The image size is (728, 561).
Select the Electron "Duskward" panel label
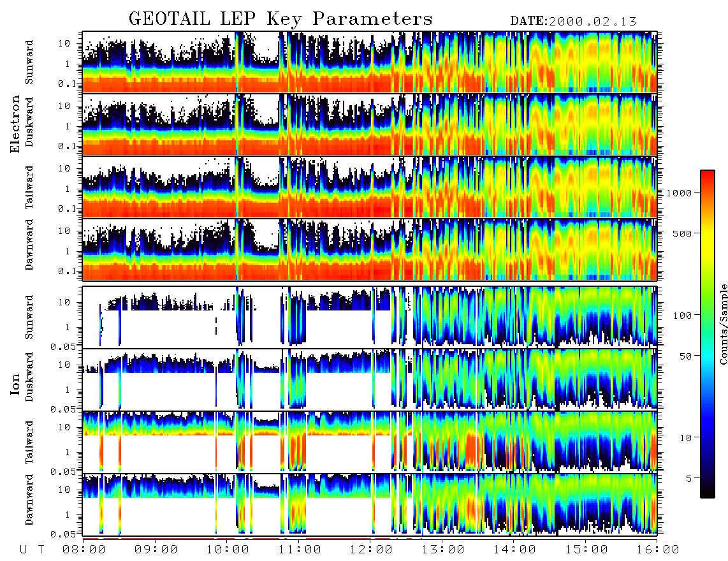coord(29,122)
